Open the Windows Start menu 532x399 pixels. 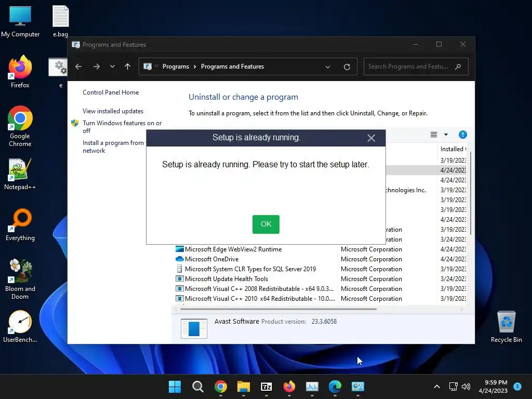point(175,387)
